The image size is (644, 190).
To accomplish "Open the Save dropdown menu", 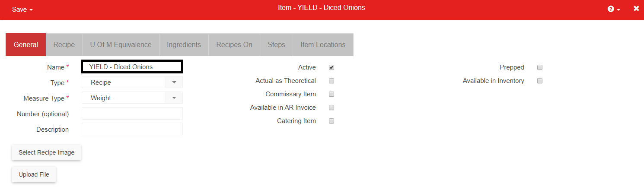I will [22, 9].
